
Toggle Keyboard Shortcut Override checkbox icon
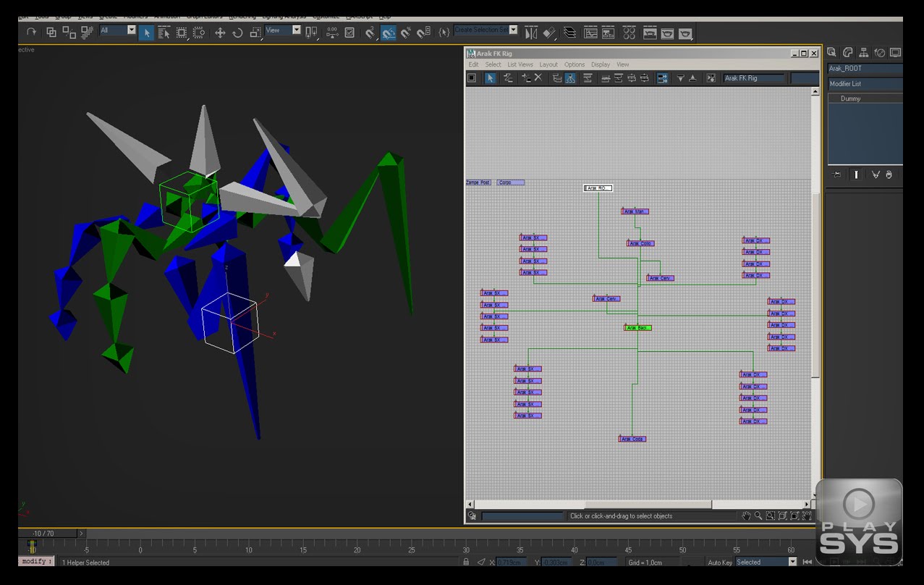point(350,33)
